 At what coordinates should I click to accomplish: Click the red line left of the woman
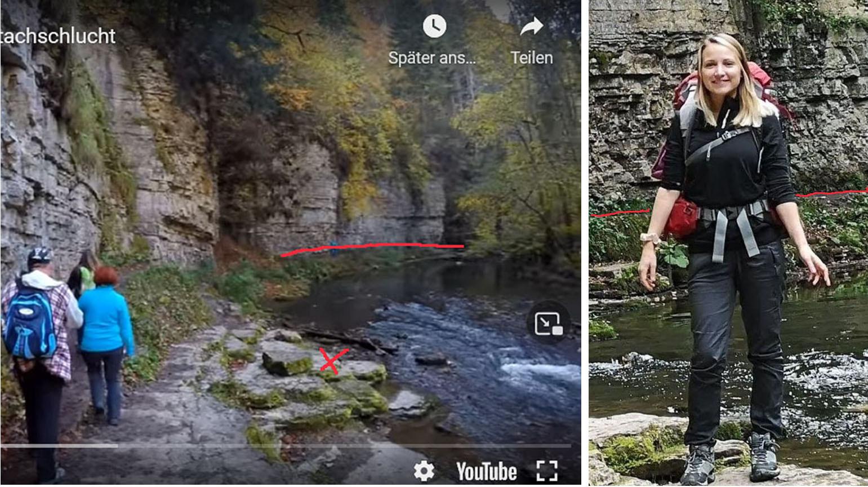click(620, 213)
